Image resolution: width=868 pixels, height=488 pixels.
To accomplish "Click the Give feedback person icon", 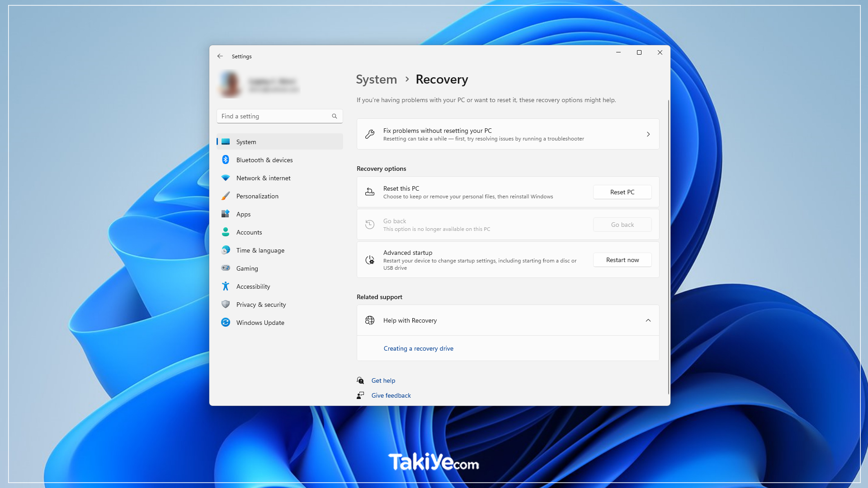I will coord(360,395).
